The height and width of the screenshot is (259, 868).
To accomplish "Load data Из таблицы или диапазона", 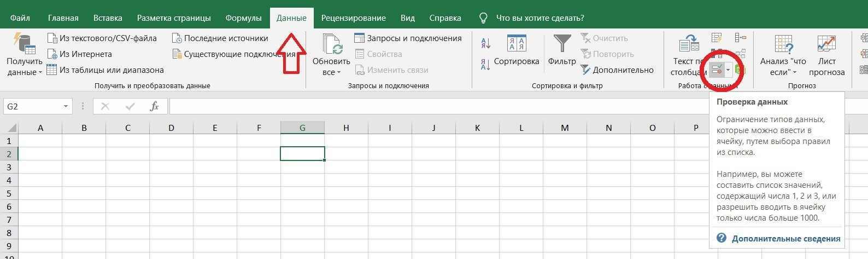I will [105, 70].
